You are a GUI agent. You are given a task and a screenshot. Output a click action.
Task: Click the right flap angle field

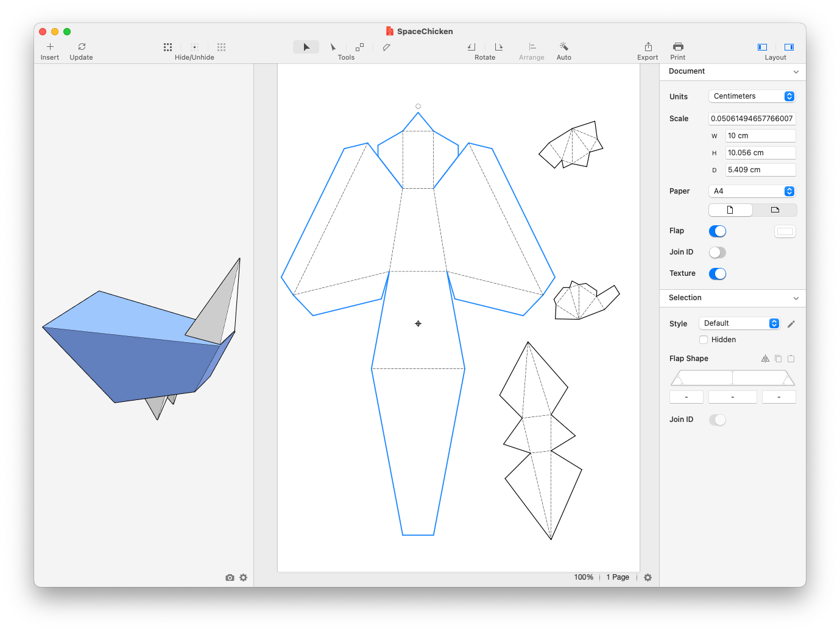(x=779, y=397)
